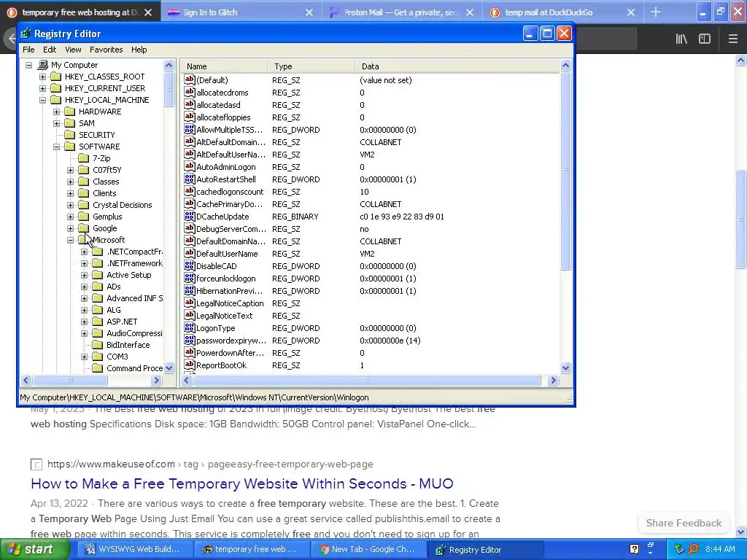Viewport: 747px width, 560px height.
Task: Click the DisableCAD DWORD icon
Action: click(190, 265)
